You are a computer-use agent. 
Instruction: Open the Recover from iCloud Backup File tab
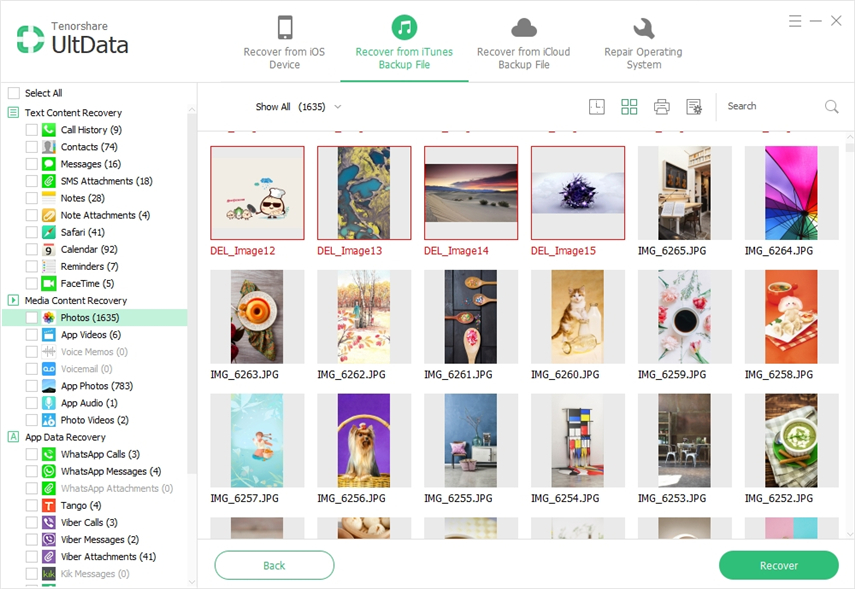(x=523, y=43)
